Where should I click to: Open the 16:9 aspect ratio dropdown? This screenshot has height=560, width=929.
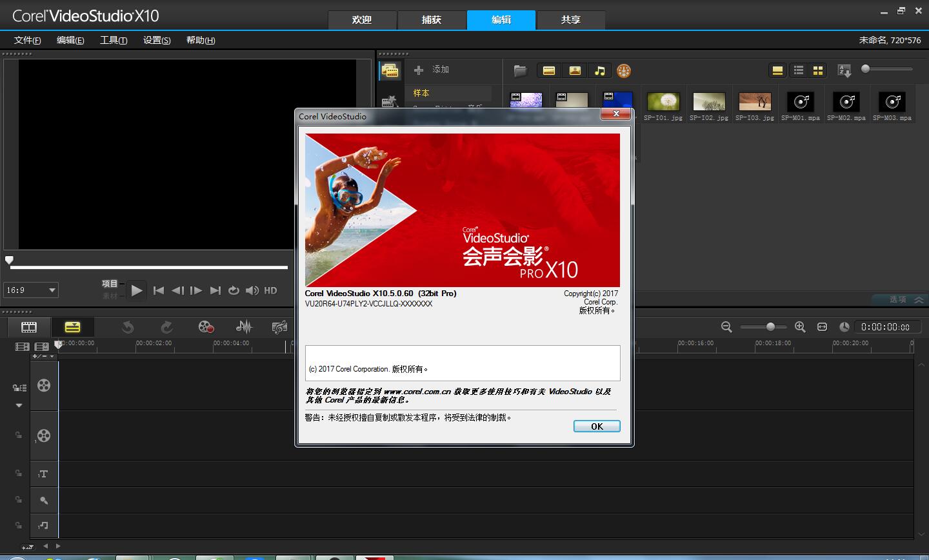pos(31,290)
